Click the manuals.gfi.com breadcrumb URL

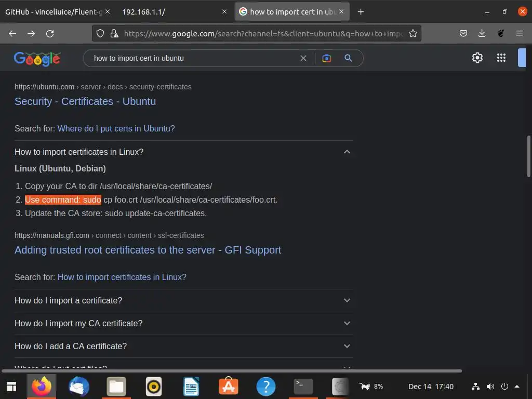pyautogui.click(x=109, y=235)
